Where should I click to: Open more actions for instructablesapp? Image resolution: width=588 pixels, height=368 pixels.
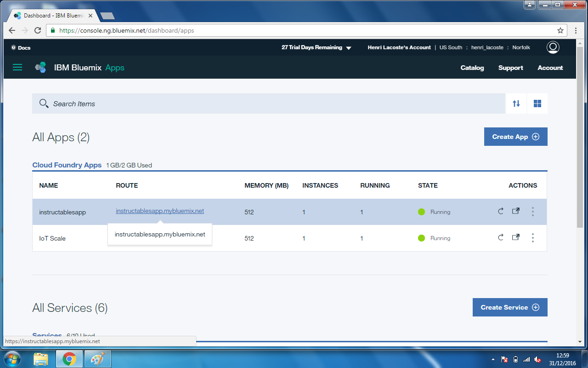[533, 212]
